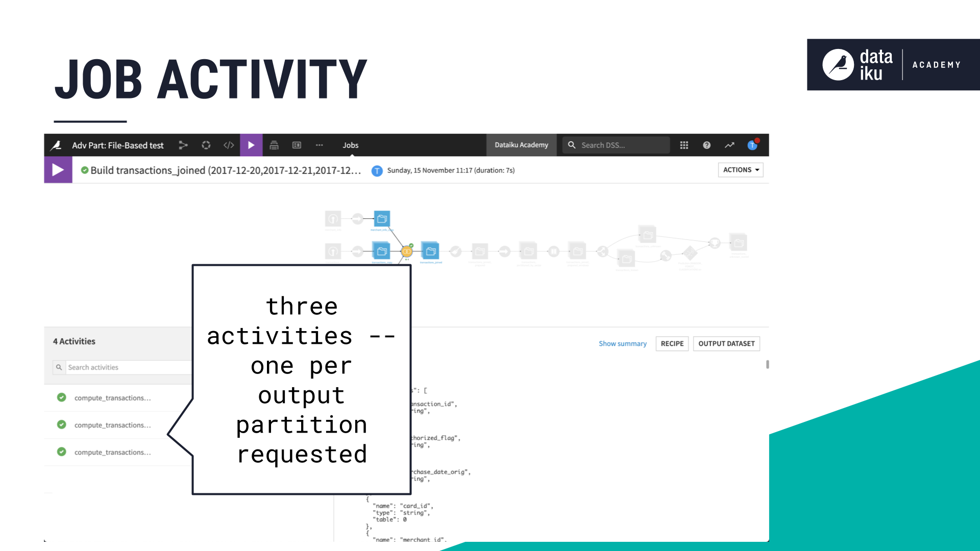Click the notebook/dashboard view icon

pos(297,145)
